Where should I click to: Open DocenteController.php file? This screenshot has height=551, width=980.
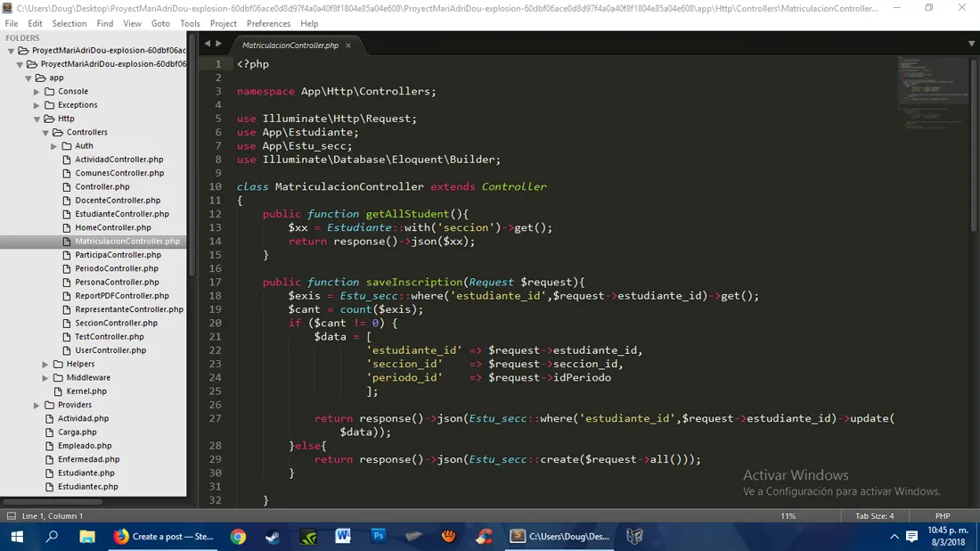click(x=118, y=201)
